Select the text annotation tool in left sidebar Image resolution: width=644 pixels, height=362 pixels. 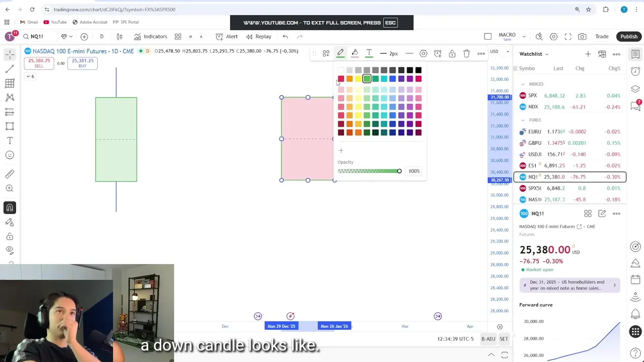click(10, 141)
